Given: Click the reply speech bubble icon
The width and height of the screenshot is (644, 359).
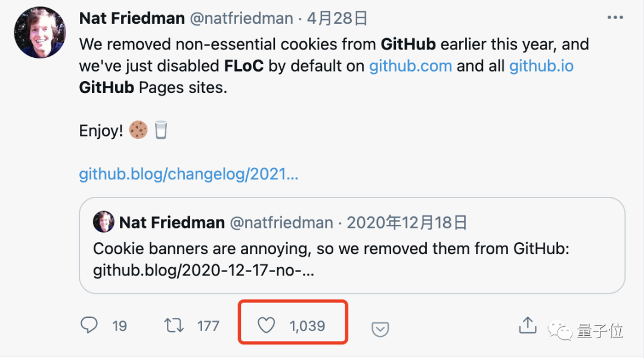Looking at the screenshot, I should tap(89, 325).
